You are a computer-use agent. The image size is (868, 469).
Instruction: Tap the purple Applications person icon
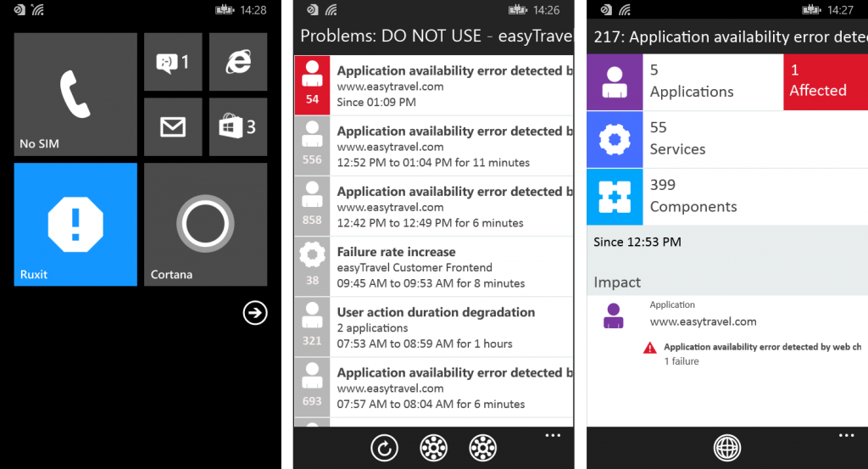click(x=615, y=82)
